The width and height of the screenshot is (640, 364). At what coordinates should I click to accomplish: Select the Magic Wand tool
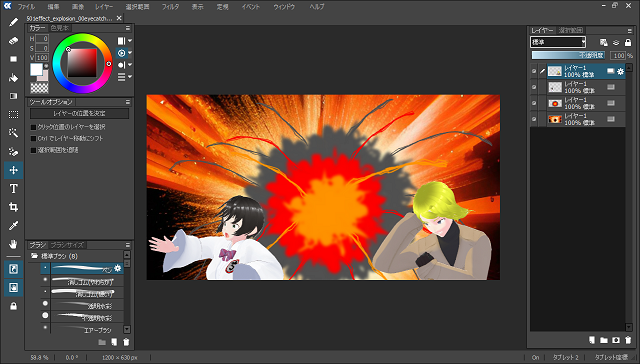click(13, 133)
